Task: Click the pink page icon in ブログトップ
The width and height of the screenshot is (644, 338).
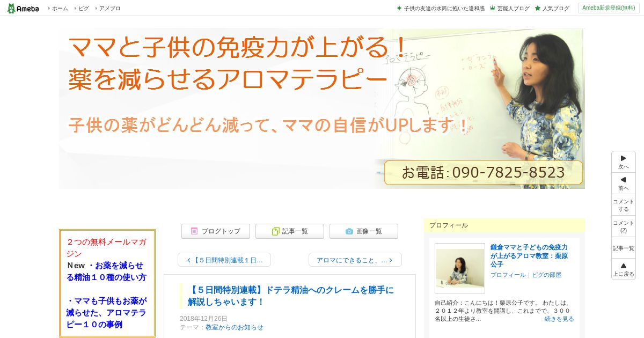Action: [194, 231]
